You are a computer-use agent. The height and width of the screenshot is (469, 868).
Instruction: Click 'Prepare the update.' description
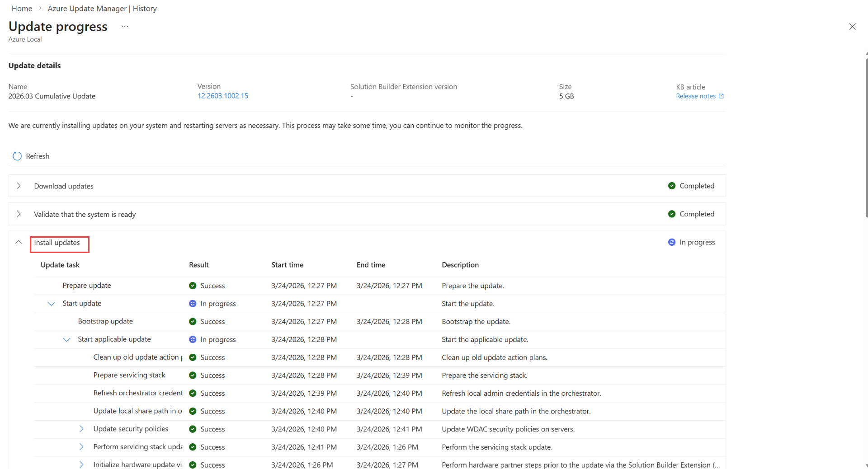(x=473, y=286)
